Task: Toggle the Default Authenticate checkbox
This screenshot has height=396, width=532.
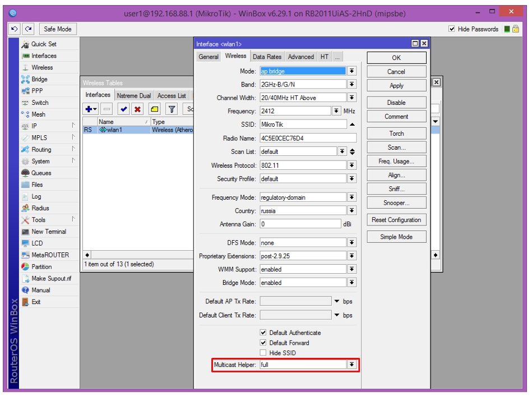Action: pos(263,333)
